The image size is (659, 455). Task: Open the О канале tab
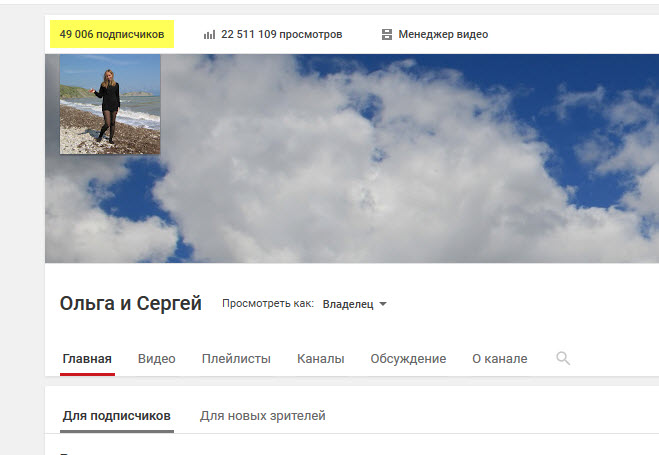pos(500,359)
